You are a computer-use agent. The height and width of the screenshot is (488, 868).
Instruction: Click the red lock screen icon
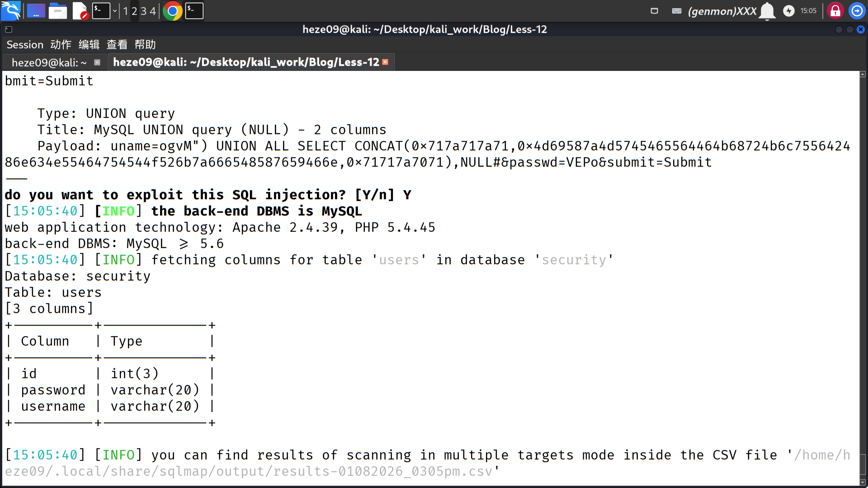tap(835, 11)
